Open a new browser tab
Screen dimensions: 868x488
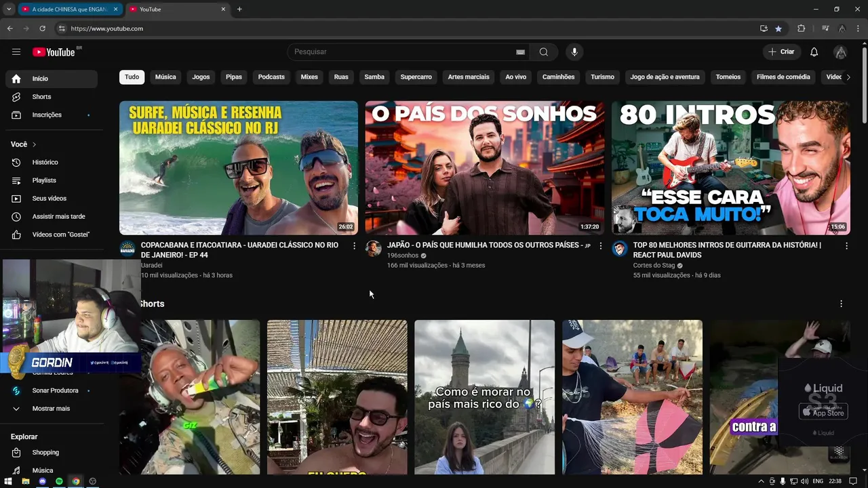coord(239,9)
